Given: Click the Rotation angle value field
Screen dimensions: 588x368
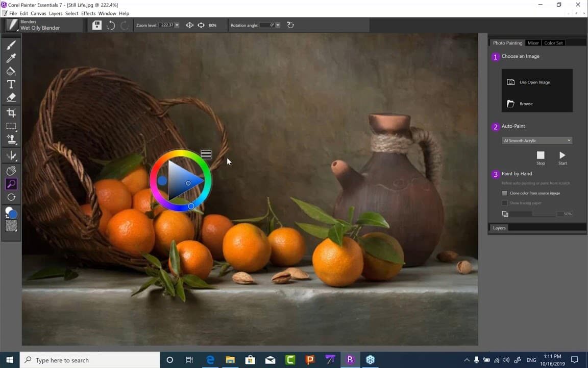Looking at the screenshot, I should coord(267,25).
